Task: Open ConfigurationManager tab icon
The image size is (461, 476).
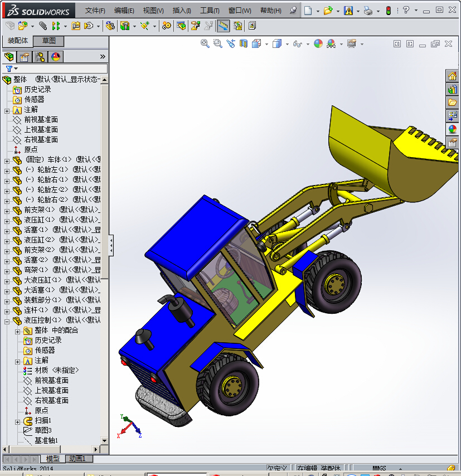Action: (40, 56)
